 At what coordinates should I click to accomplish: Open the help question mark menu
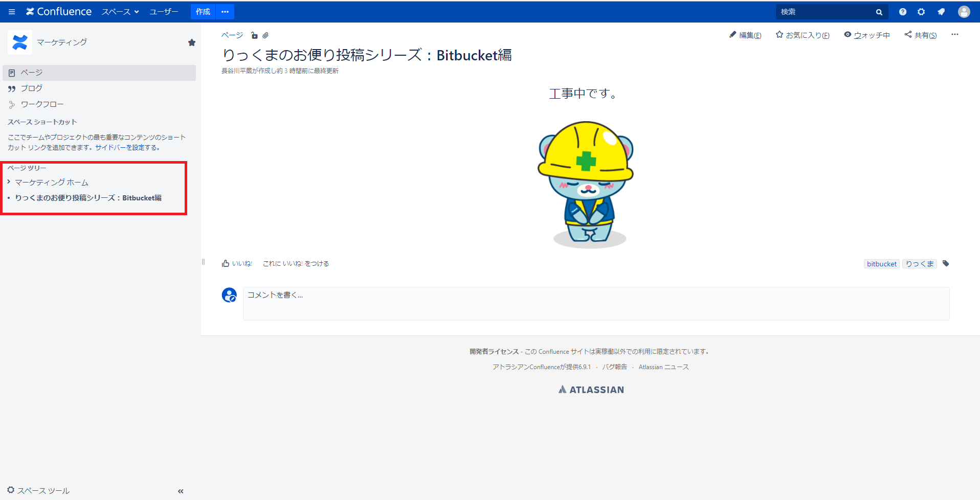[903, 12]
